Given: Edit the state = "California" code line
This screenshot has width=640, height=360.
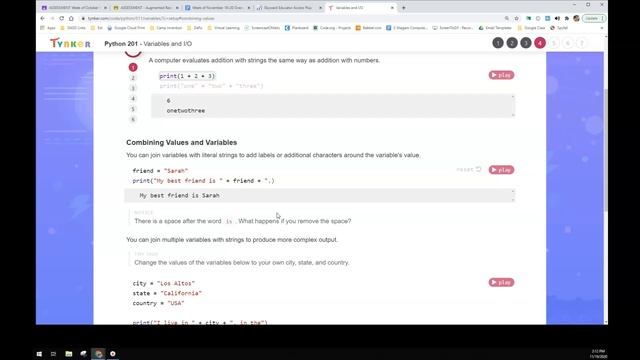Looking at the screenshot, I should (x=167, y=293).
